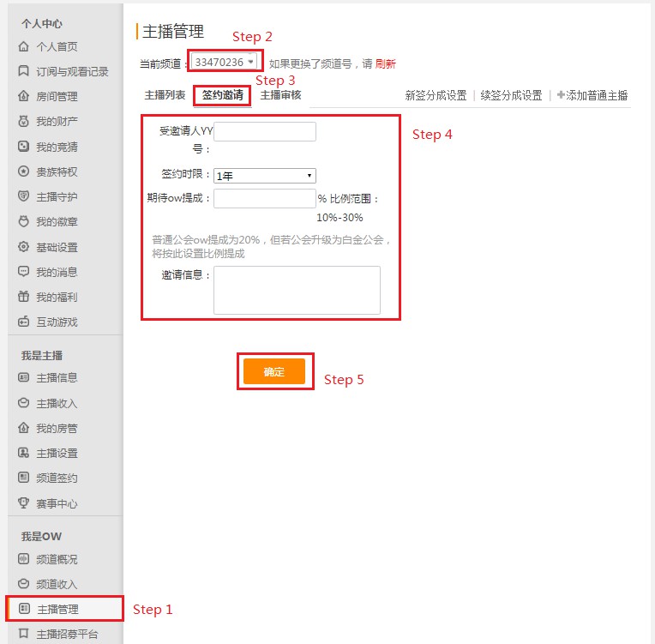Expand the 签约时限 1年 dropdown

coord(265,176)
